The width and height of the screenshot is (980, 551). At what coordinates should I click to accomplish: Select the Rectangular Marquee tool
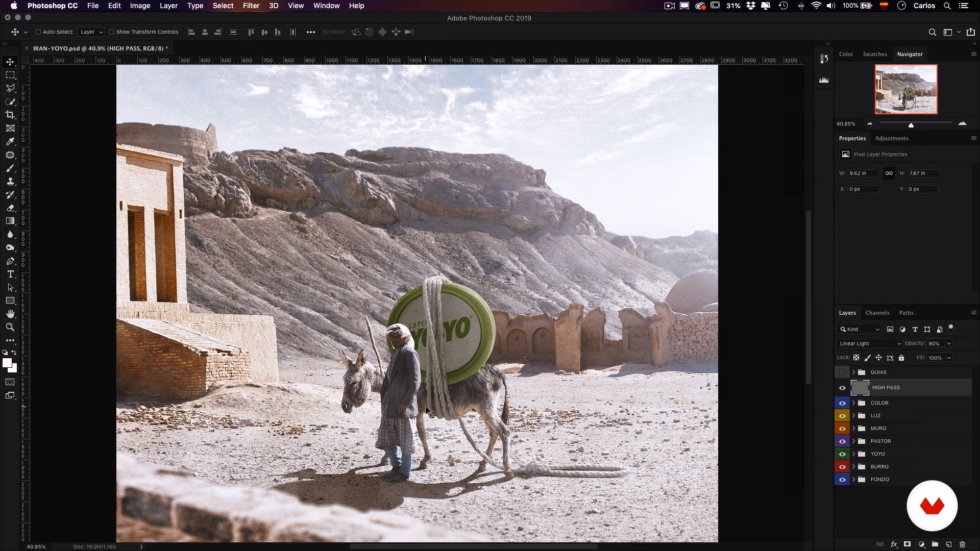(x=10, y=75)
